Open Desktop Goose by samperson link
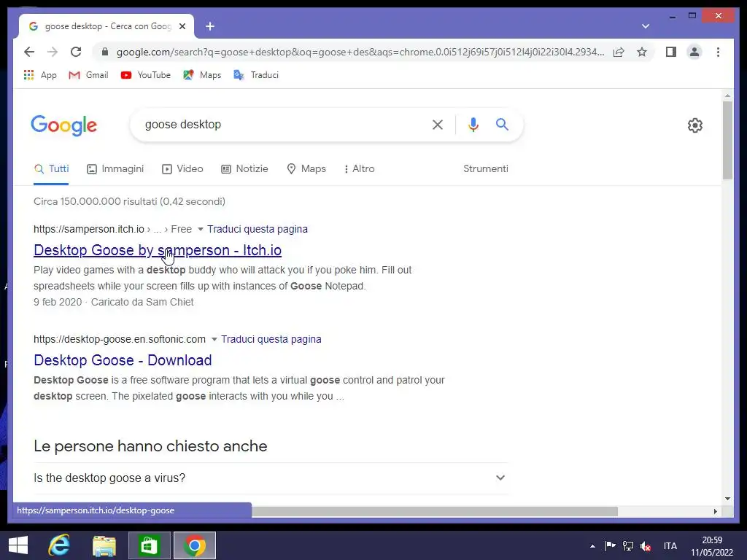 (158, 251)
